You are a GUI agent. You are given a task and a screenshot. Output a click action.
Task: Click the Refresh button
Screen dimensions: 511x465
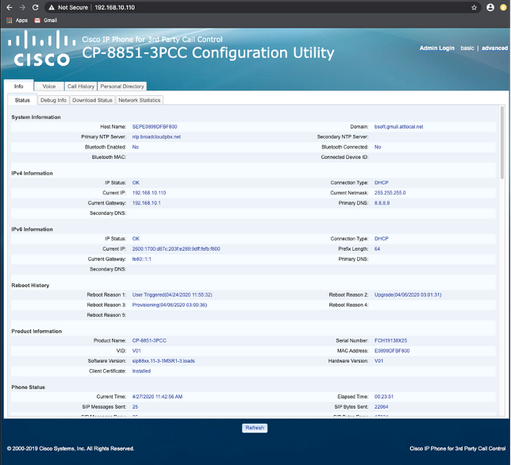point(255,428)
